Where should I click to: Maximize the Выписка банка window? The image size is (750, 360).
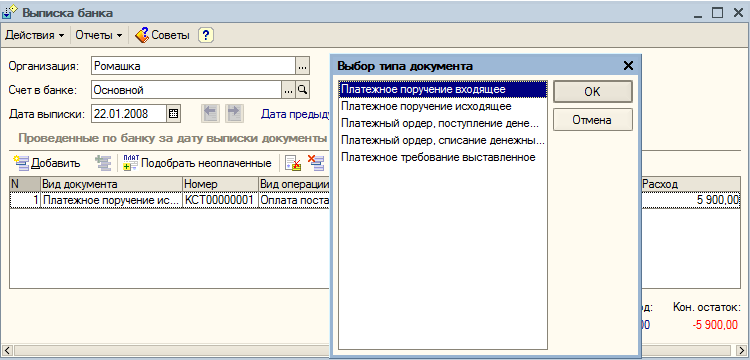coord(717,13)
